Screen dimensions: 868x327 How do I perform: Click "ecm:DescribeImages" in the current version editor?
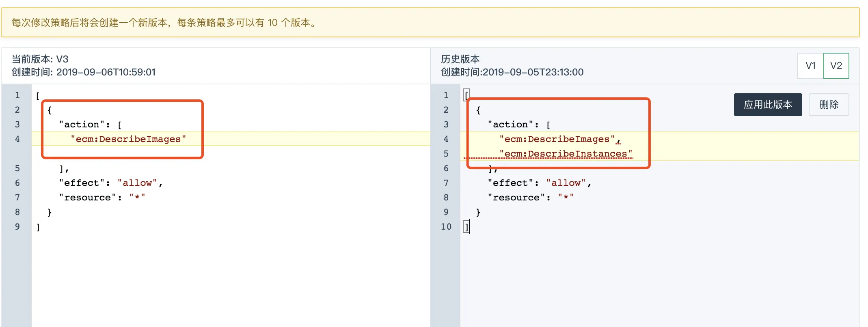128,139
